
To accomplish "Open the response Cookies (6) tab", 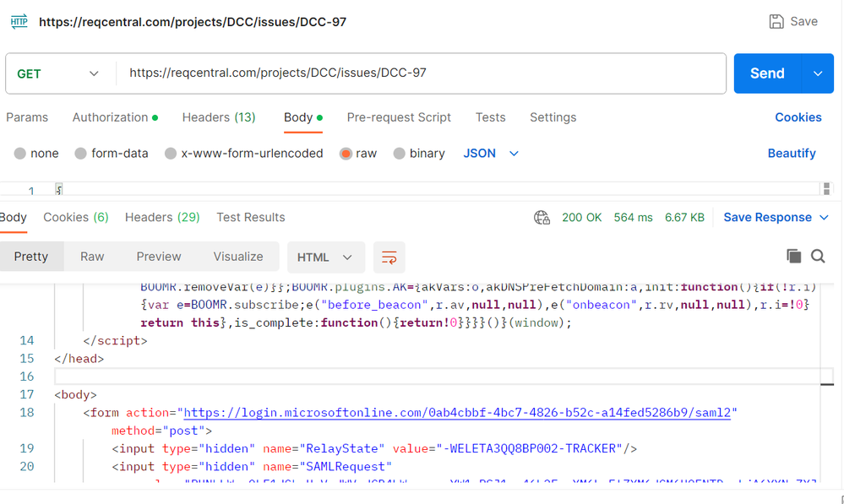I will pyautogui.click(x=76, y=217).
